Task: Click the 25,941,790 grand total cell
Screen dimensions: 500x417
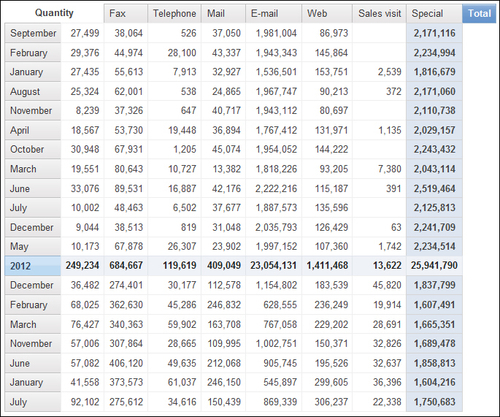Action: pos(434,266)
